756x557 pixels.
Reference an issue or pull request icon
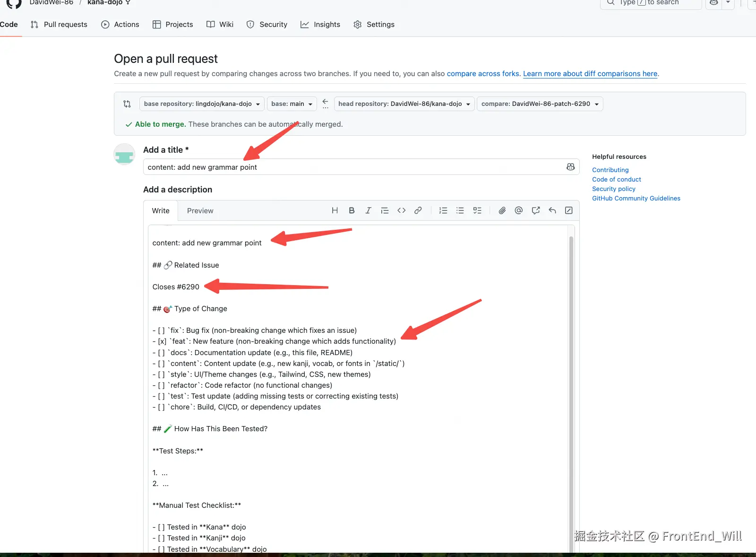pos(536,210)
